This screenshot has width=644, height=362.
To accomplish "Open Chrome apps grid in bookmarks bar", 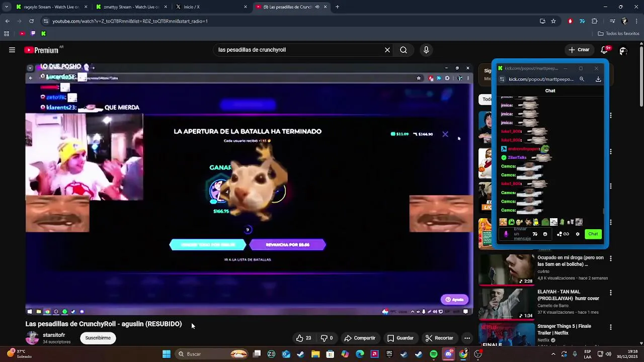I will click(7, 34).
